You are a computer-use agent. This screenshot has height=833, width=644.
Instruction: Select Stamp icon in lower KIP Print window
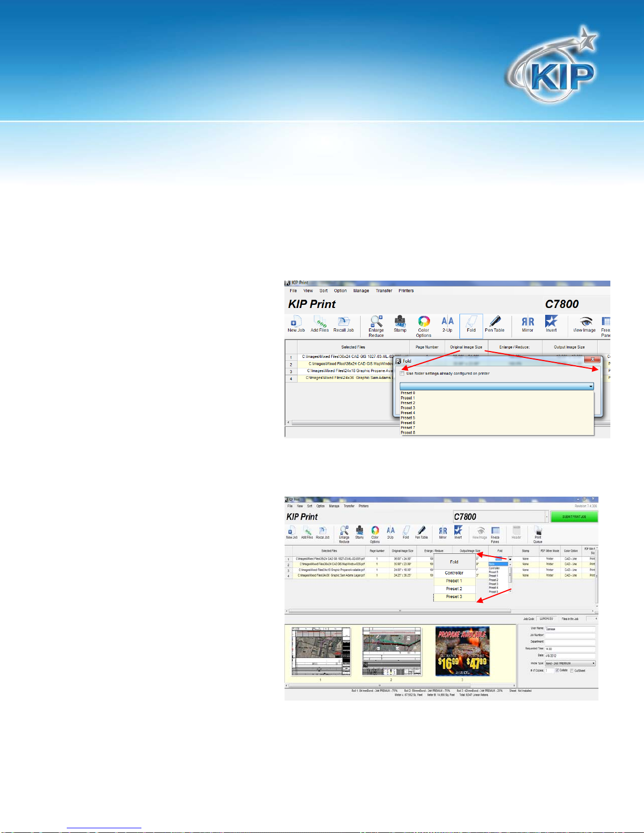(x=360, y=533)
